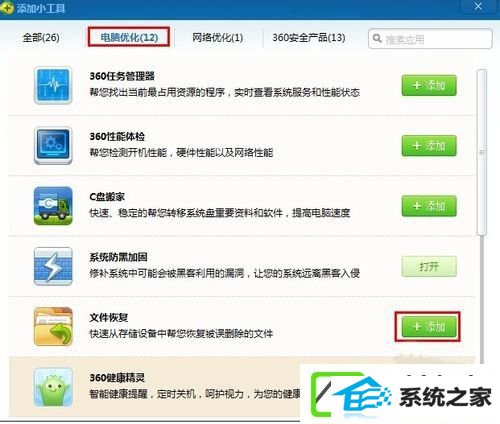The image size is (500, 424).
Task: Focus the 搜索应用 search field
Action: (x=430, y=39)
